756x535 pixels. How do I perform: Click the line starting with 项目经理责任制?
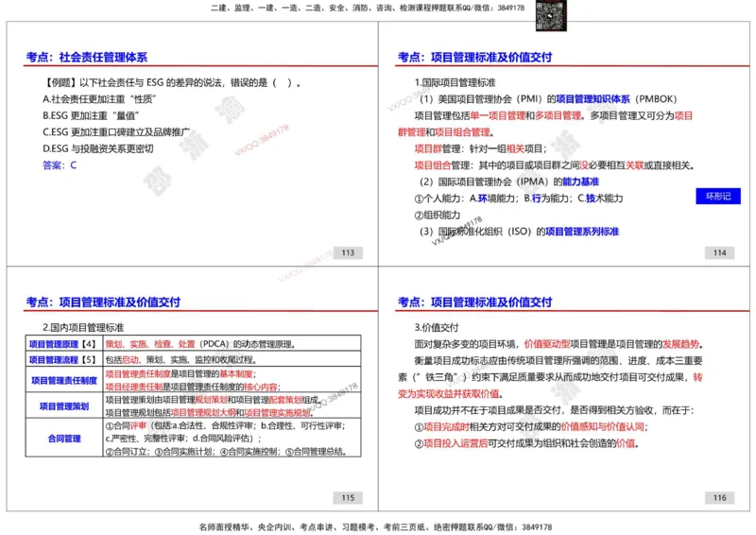pos(193,387)
